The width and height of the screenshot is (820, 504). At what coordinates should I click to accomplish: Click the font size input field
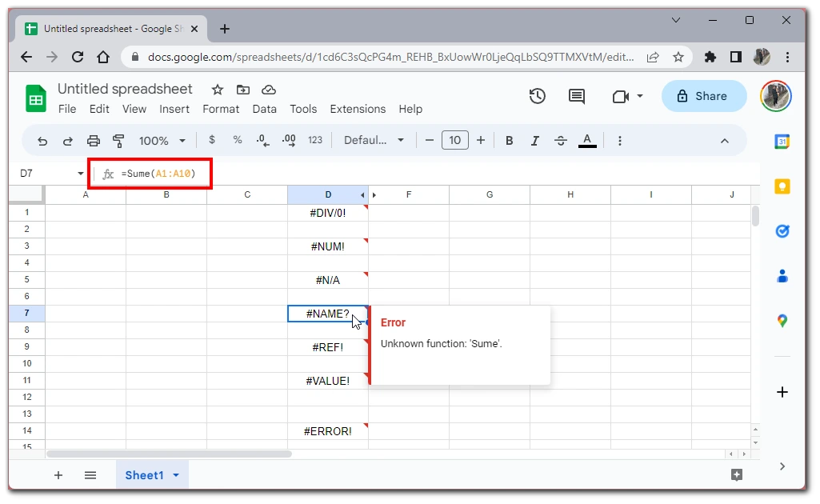coord(454,141)
